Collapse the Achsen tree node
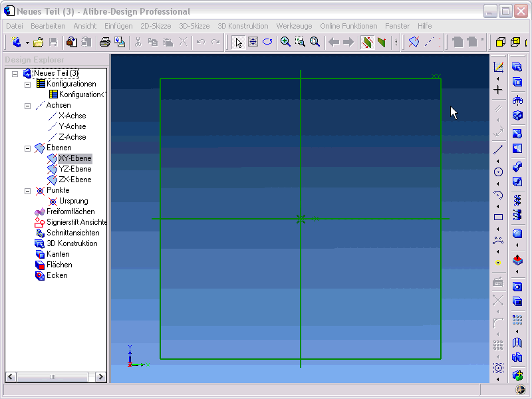This screenshot has width=532, height=399. click(27, 106)
